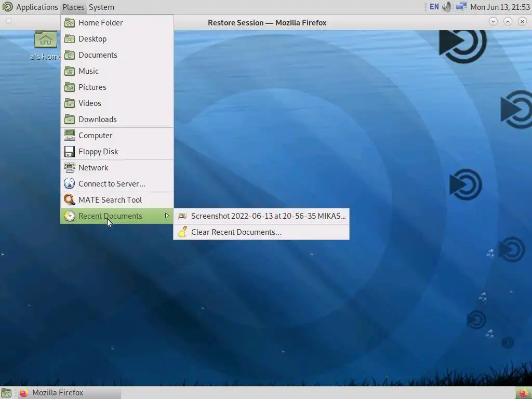Screen dimensions: 532x399
Task: Click the broom icon for clearing recents
Action: tap(182, 232)
